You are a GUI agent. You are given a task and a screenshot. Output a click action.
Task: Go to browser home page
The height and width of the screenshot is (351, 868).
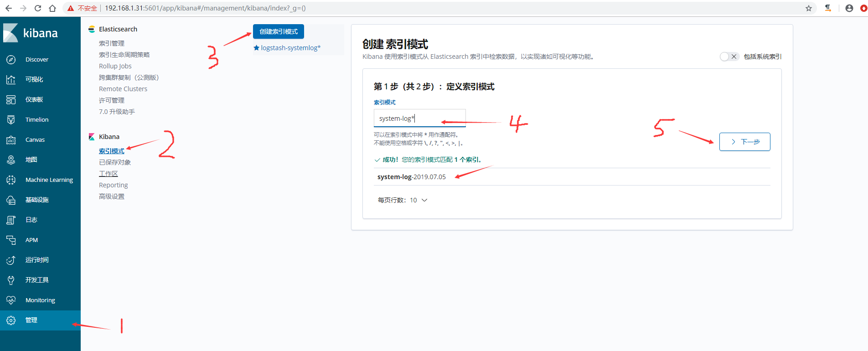click(52, 8)
